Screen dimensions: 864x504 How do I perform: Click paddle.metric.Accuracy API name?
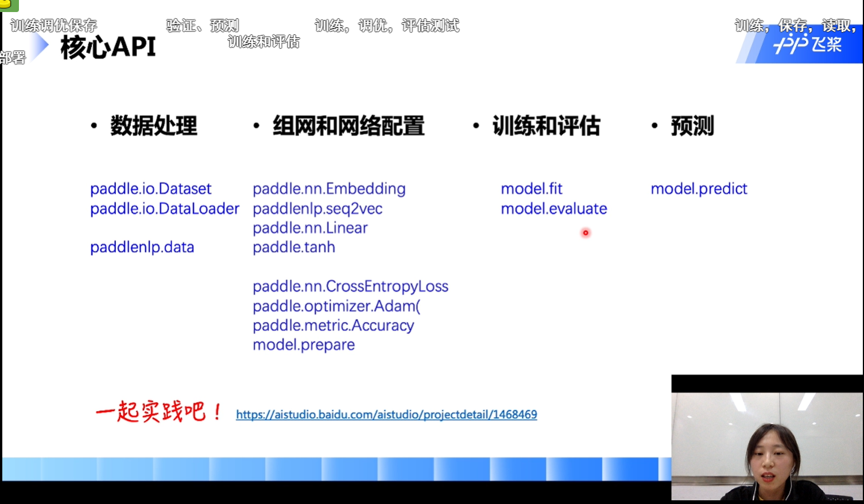(x=333, y=325)
